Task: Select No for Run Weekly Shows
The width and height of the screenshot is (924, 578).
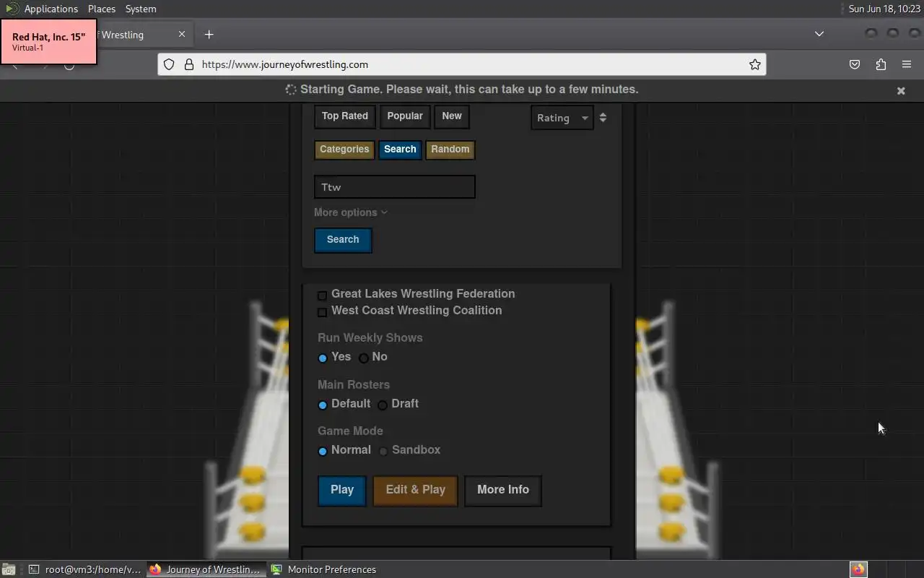Action: tap(364, 358)
